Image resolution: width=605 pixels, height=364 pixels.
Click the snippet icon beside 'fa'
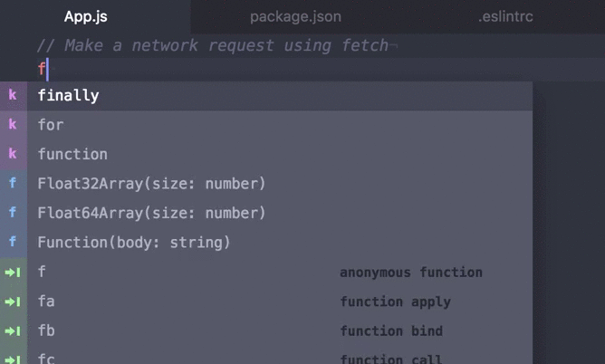tap(13, 302)
